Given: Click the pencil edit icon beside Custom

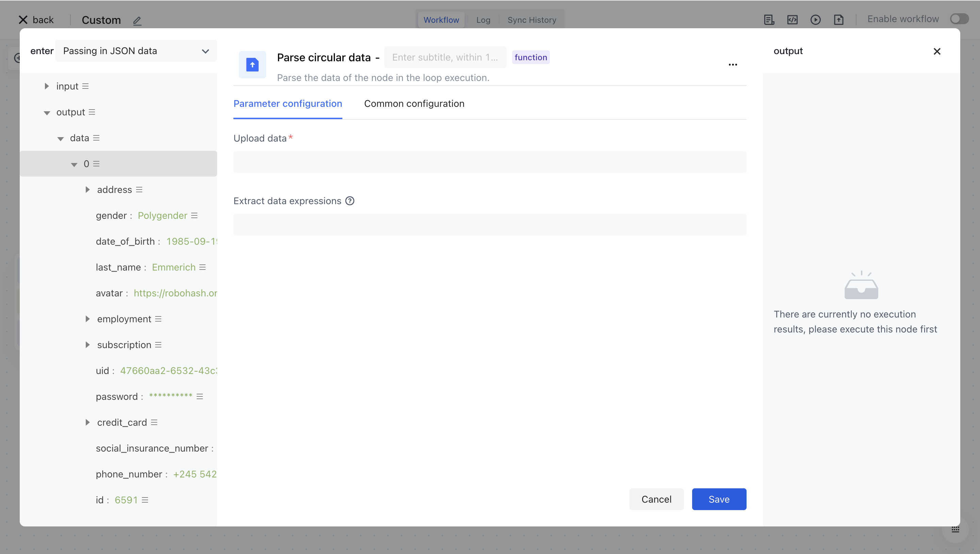Looking at the screenshot, I should click(x=137, y=20).
